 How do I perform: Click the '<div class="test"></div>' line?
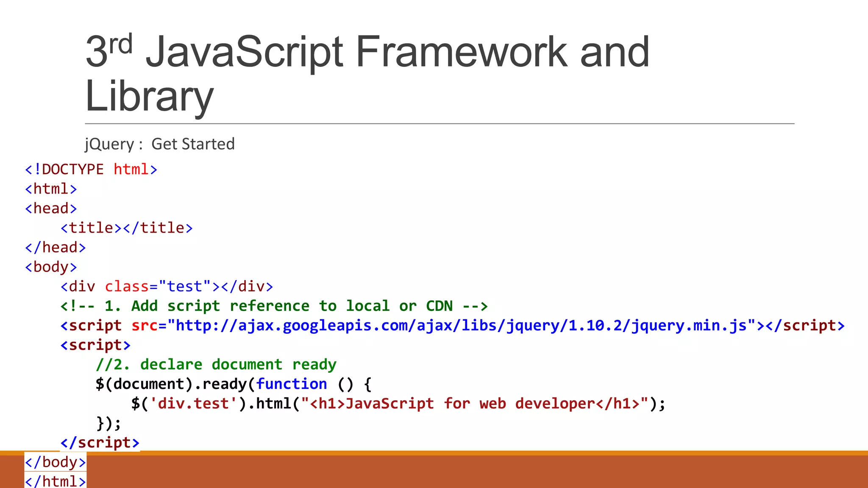tap(167, 286)
